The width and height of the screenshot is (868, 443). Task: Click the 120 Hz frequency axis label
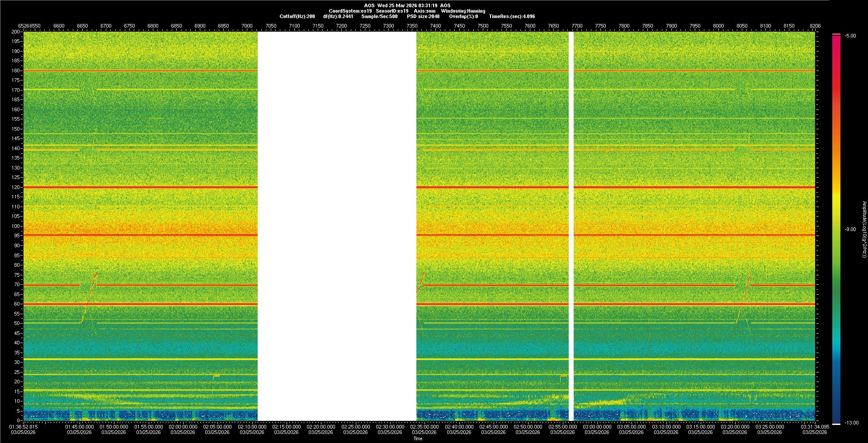[x=16, y=187]
